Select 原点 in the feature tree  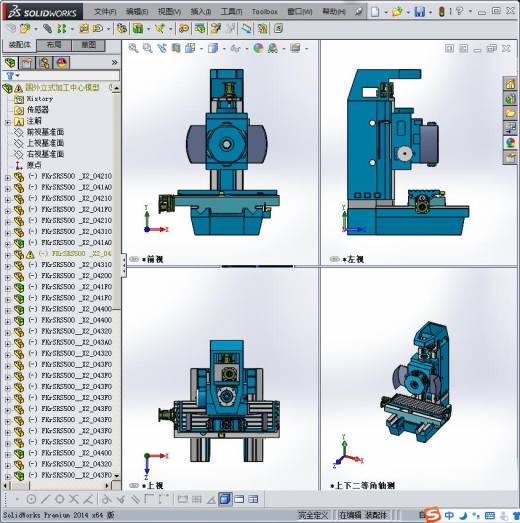(x=34, y=165)
